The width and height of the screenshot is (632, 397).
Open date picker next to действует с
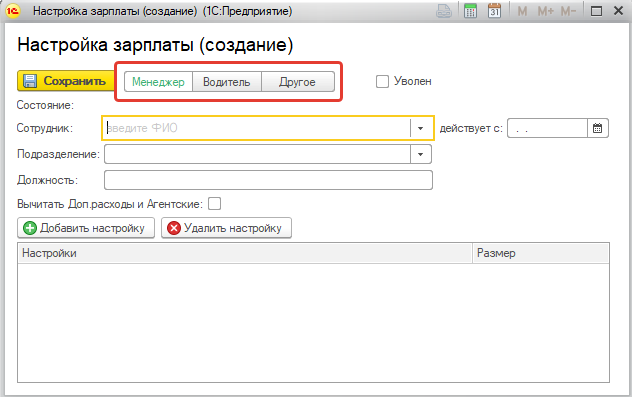(597, 128)
